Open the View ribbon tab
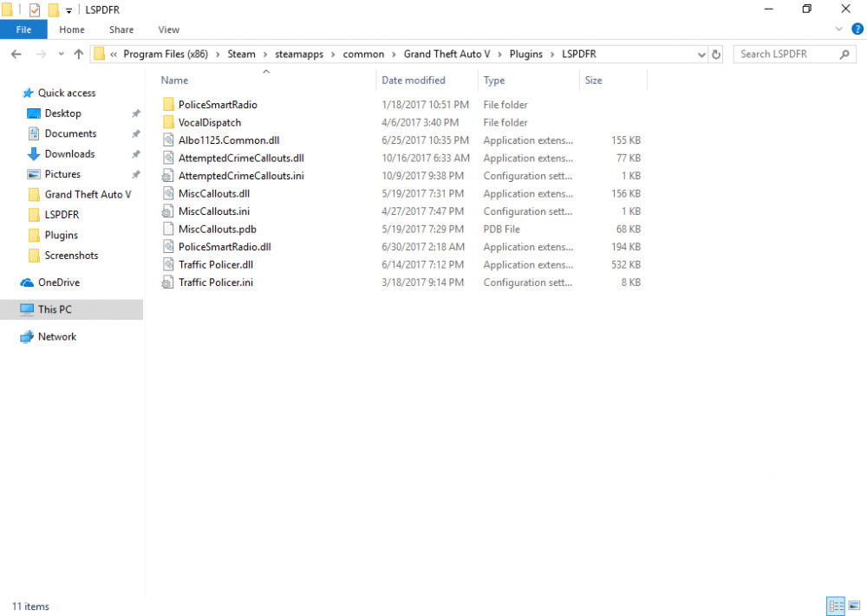The height and width of the screenshot is (616, 867). pos(169,29)
